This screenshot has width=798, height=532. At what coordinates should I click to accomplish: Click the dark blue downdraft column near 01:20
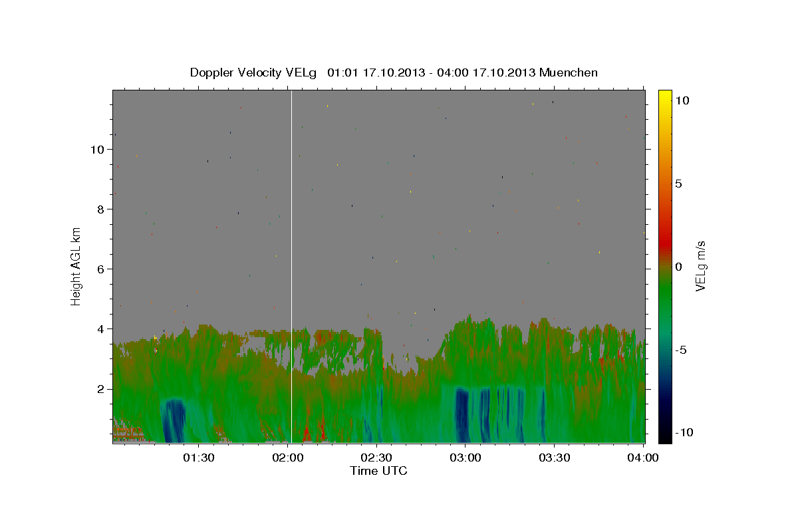[174, 421]
